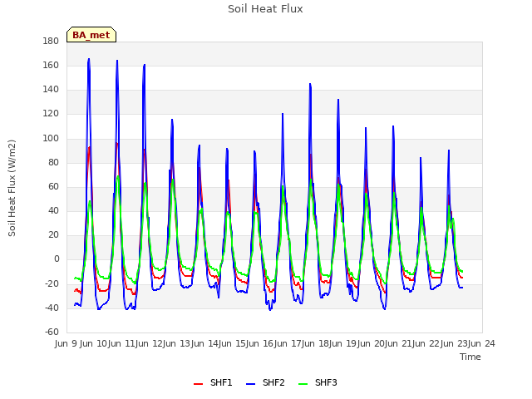Click the Jun 19 x-axis tick label
Viewport: 532px width, 399px height.
click(341, 343)
